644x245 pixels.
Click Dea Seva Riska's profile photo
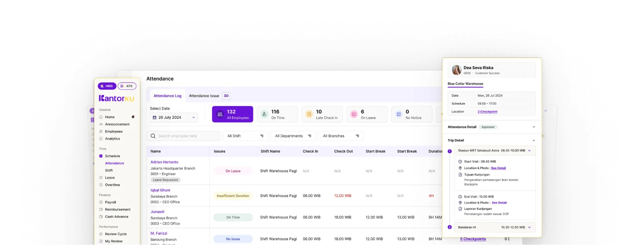[456, 70]
